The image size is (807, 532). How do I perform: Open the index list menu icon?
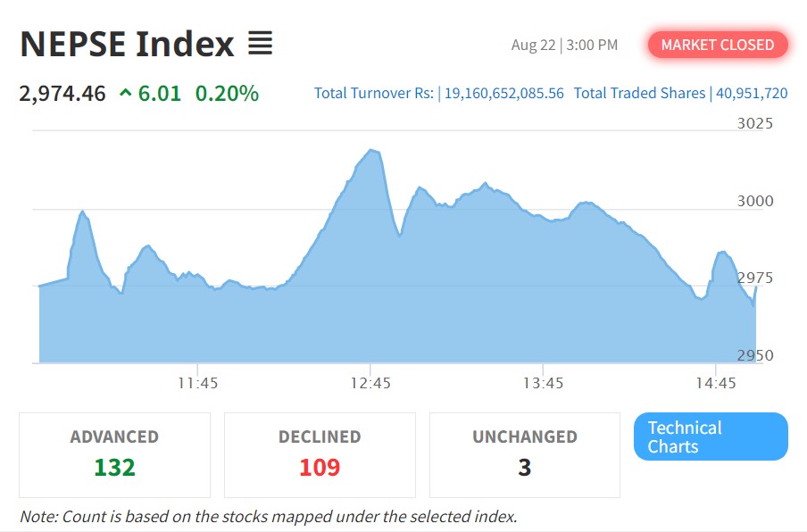[260, 43]
